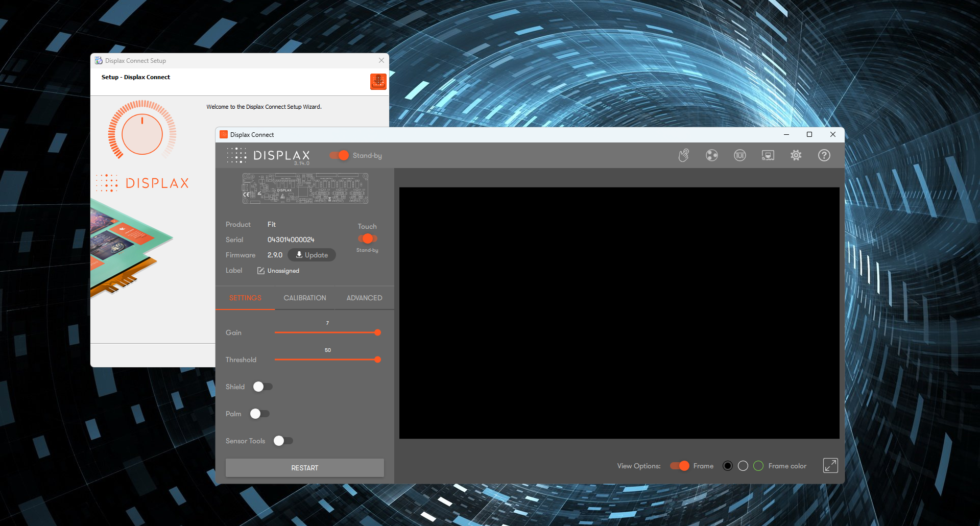Click the firmware Update button
This screenshot has width=980, height=526.
312,255
